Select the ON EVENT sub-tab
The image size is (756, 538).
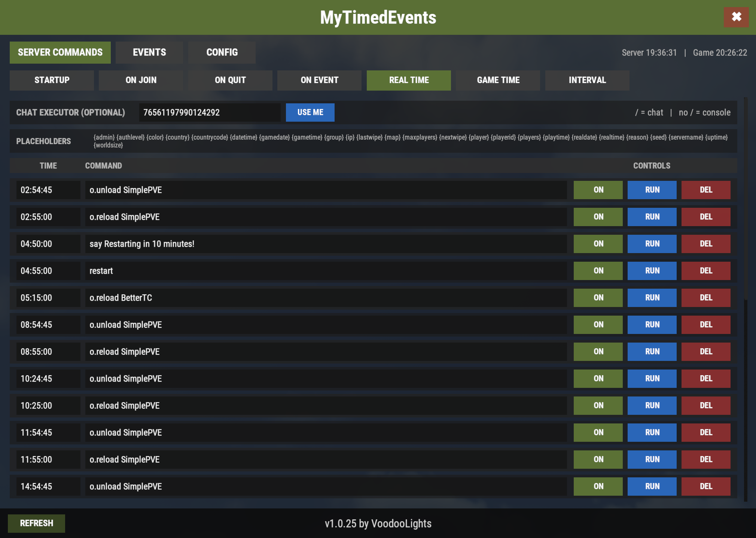coord(319,80)
